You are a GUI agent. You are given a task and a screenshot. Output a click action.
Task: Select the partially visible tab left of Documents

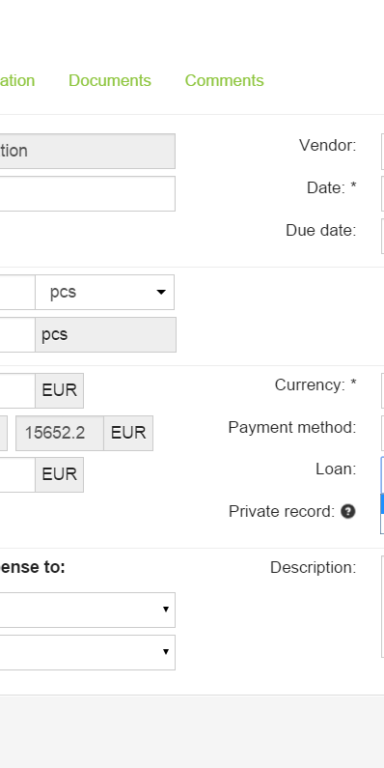(x=18, y=80)
